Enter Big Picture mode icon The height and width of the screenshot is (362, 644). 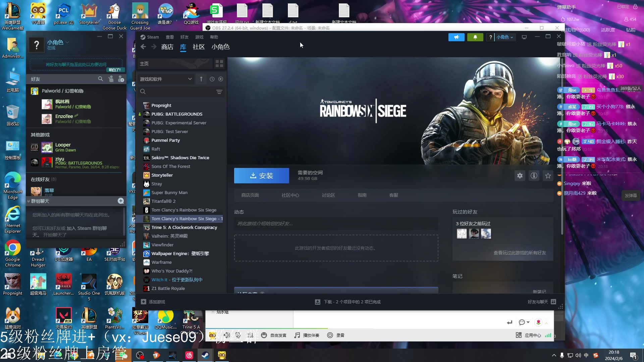[524, 37]
